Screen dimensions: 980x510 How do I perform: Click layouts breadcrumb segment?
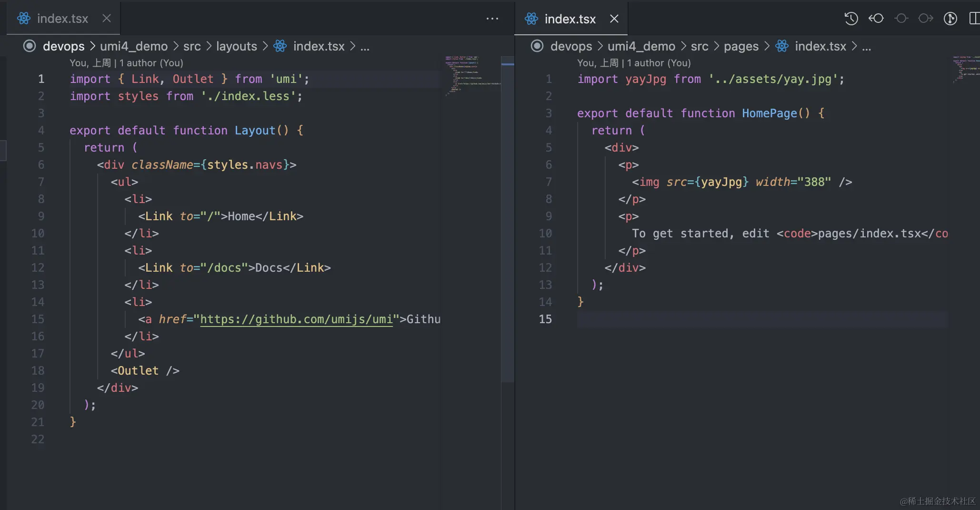pos(237,46)
